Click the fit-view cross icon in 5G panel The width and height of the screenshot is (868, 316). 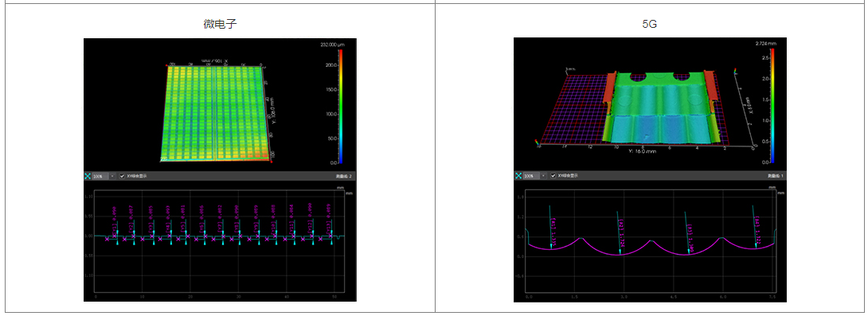tap(518, 175)
